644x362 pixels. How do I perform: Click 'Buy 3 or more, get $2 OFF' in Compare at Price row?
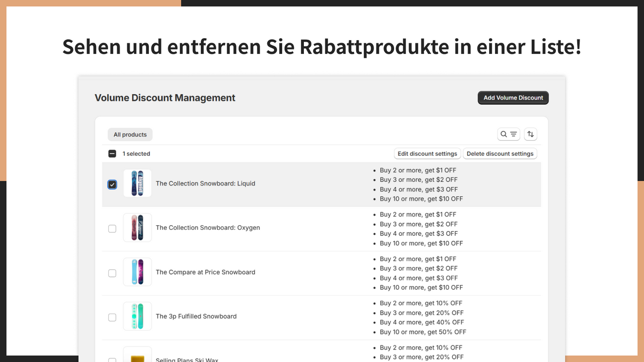419,268
